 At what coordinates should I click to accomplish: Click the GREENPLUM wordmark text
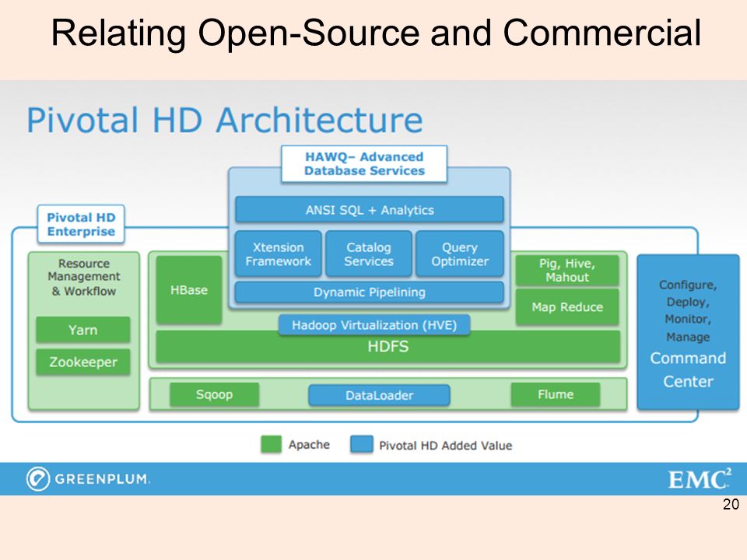[x=103, y=479]
